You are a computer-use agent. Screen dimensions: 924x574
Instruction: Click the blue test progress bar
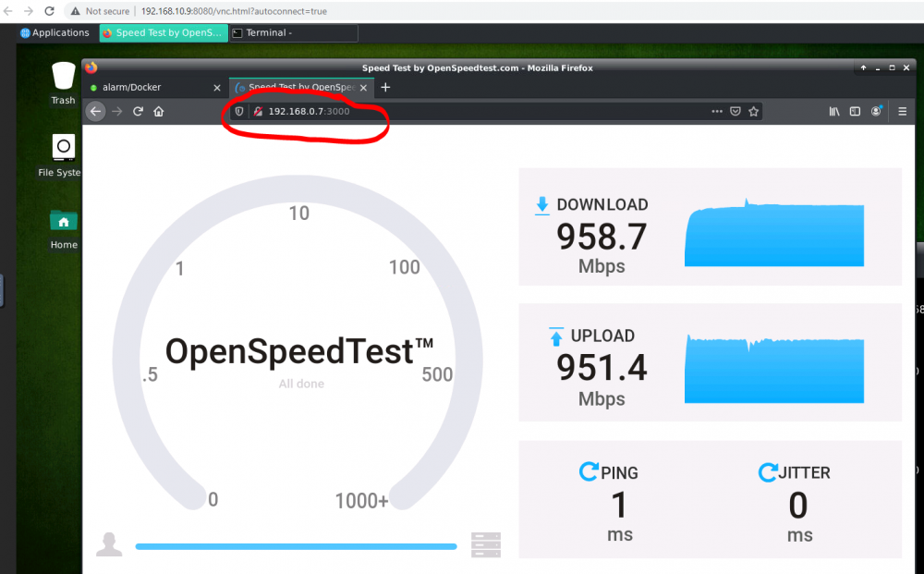[x=296, y=546]
